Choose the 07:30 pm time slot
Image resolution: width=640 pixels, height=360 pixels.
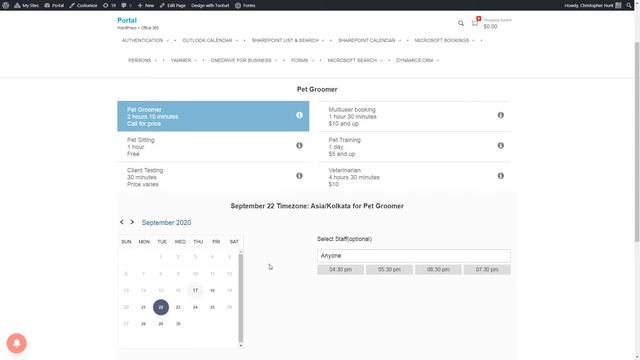click(487, 269)
